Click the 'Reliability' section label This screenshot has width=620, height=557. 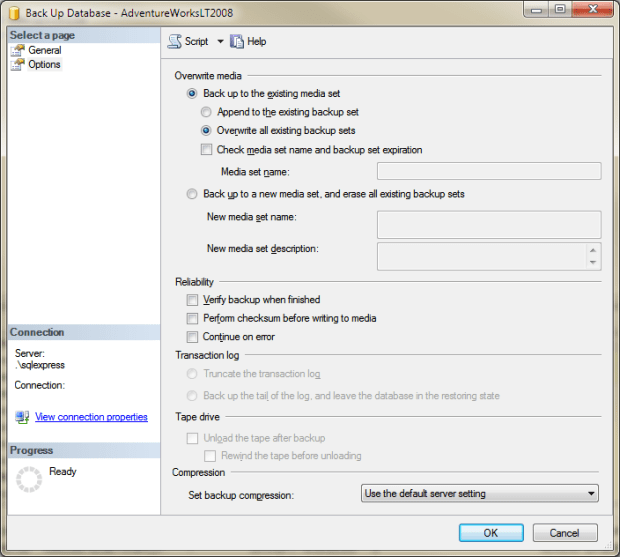click(195, 282)
